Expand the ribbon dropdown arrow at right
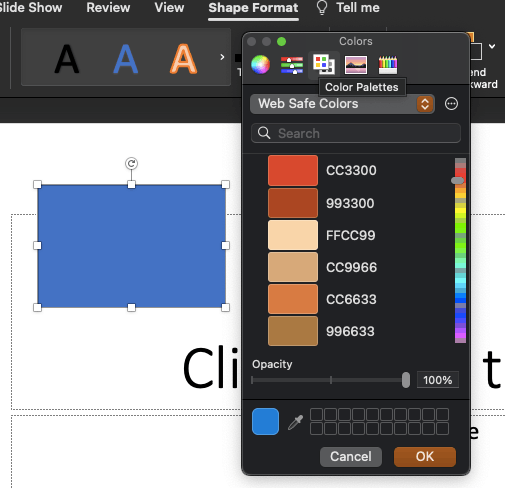 (492, 46)
